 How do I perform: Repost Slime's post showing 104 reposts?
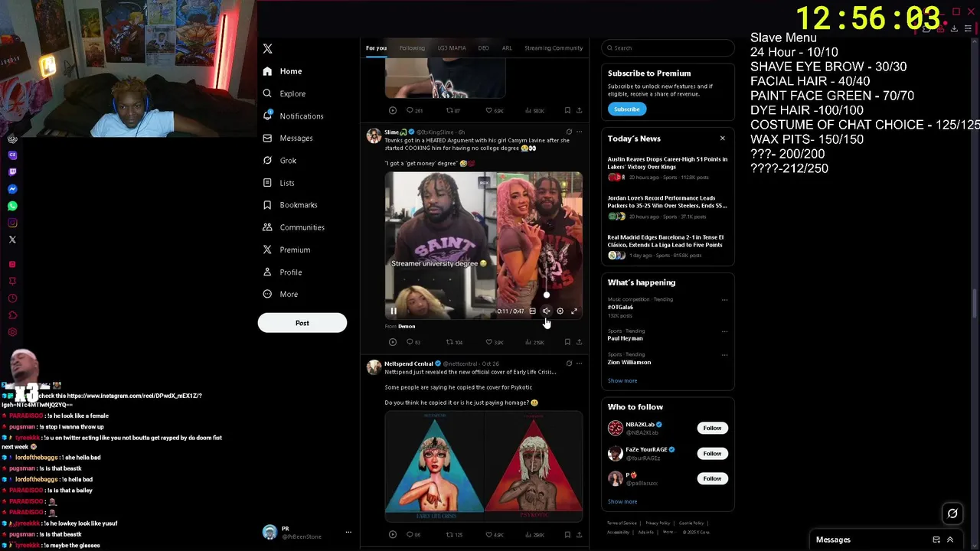click(454, 342)
